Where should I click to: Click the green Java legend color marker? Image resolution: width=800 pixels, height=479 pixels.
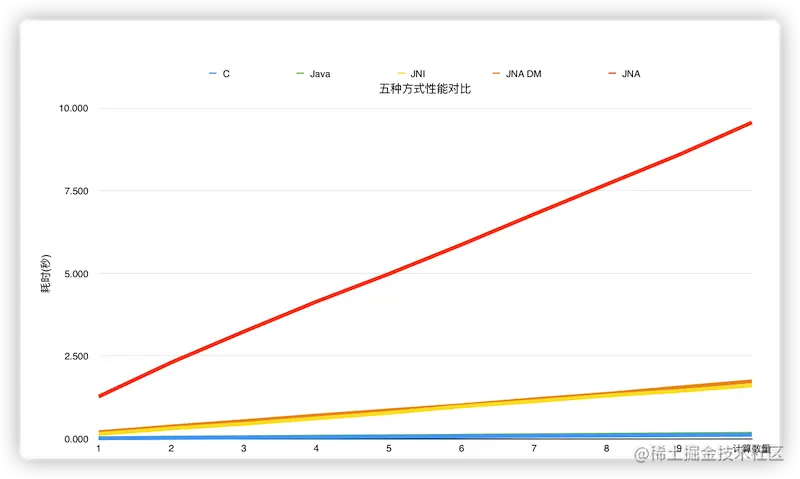[x=300, y=74]
